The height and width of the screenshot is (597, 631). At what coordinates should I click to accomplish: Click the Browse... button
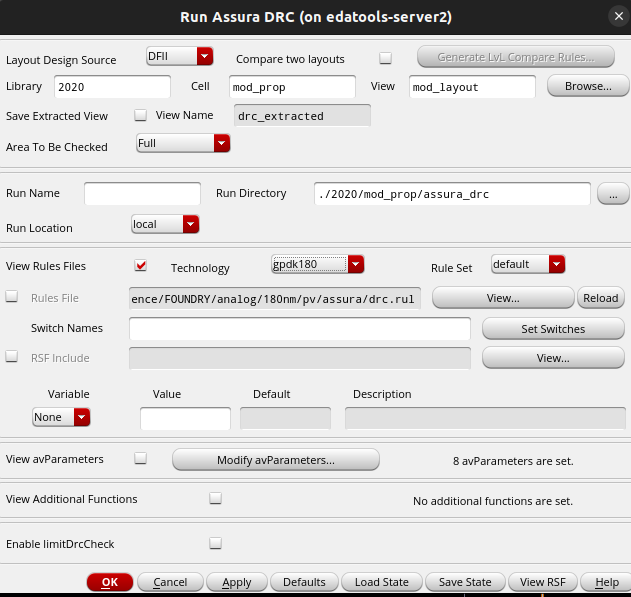pyautogui.click(x=588, y=86)
